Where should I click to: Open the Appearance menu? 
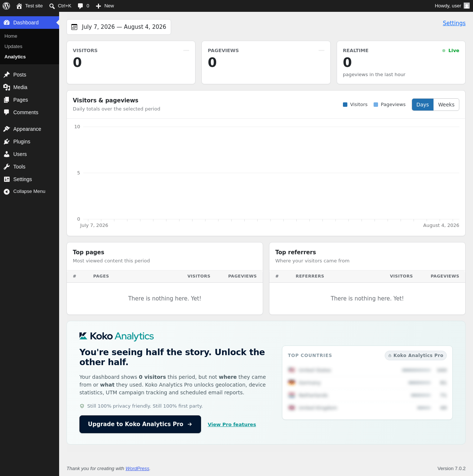[30, 129]
